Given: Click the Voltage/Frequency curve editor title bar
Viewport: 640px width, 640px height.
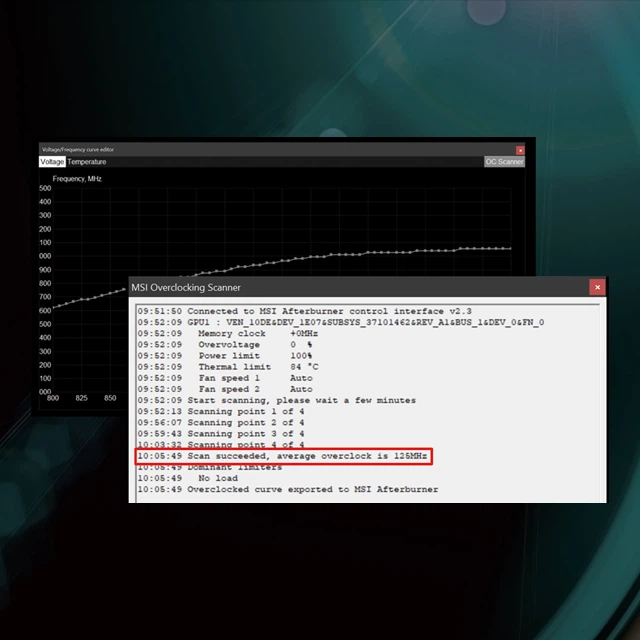Looking at the screenshot, I should [x=278, y=149].
